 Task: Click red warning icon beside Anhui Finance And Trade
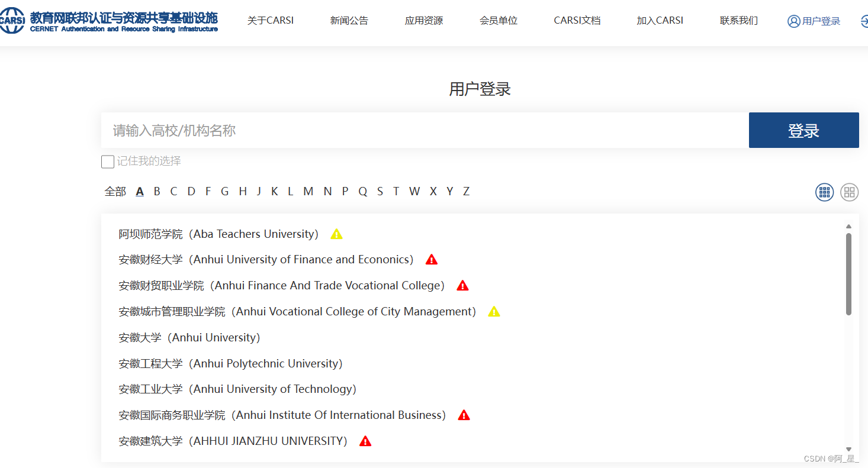(462, 285)
